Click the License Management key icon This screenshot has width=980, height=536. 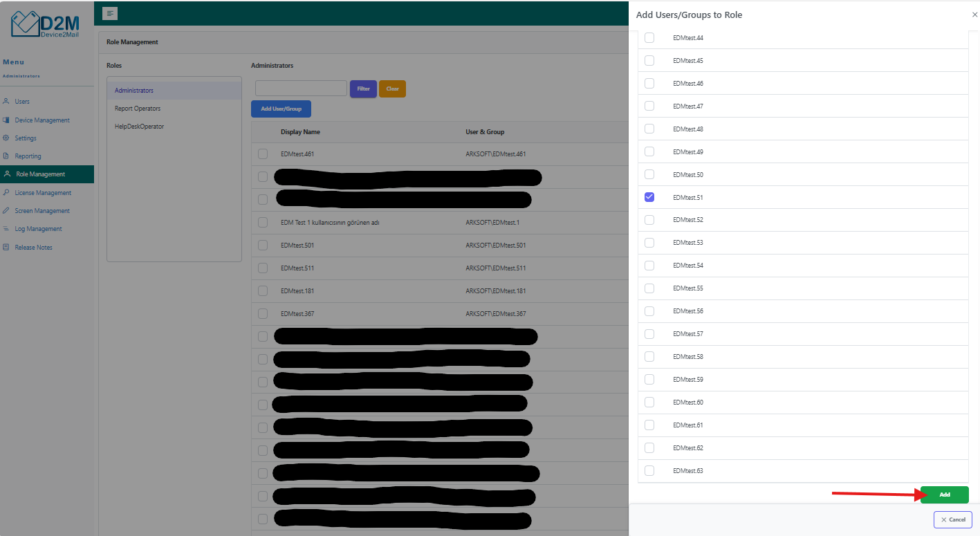6,193
